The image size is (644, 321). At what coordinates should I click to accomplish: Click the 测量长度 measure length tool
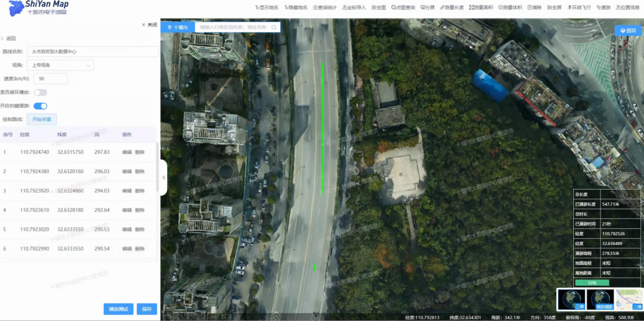point(451,8)
